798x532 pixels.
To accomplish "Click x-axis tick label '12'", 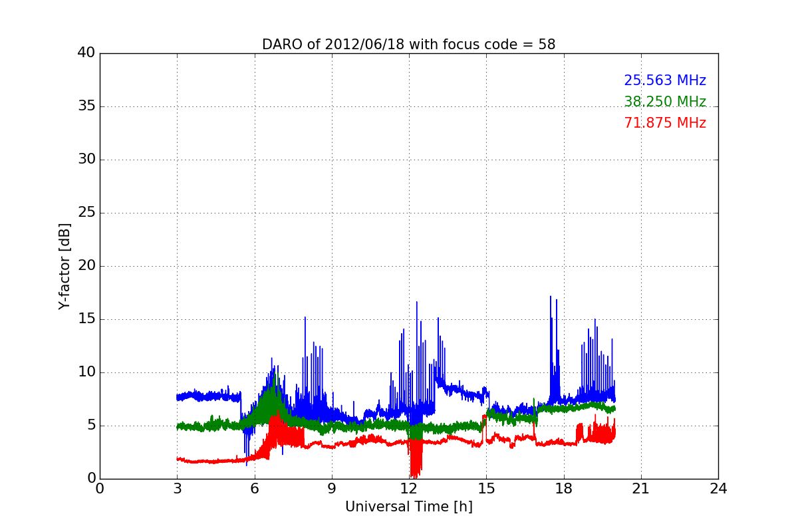I will point(409,489).
